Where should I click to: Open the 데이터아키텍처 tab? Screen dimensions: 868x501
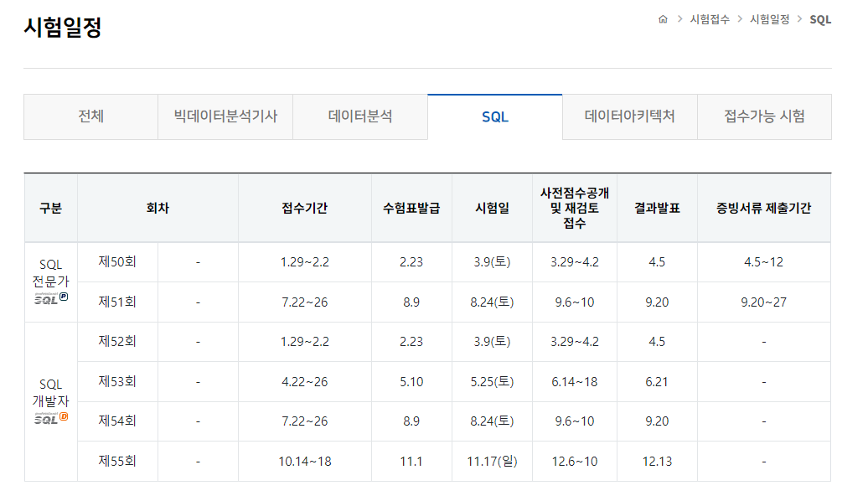point(630,117)
